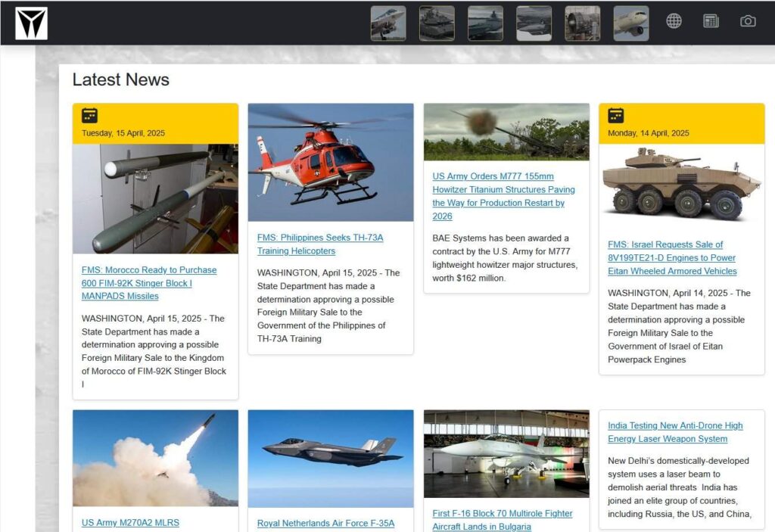Open US Army M777 Howitzer article link

pyautogui.click(x=503, y=196)
